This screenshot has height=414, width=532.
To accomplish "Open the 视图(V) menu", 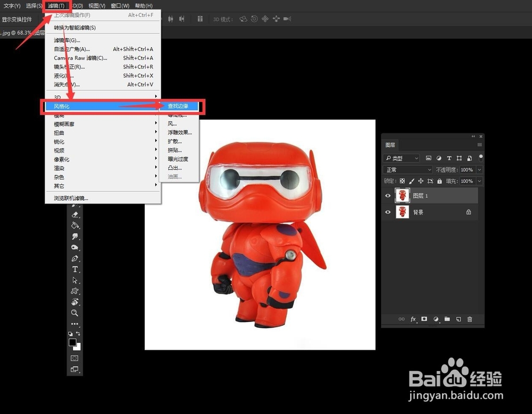I will 97,6.
